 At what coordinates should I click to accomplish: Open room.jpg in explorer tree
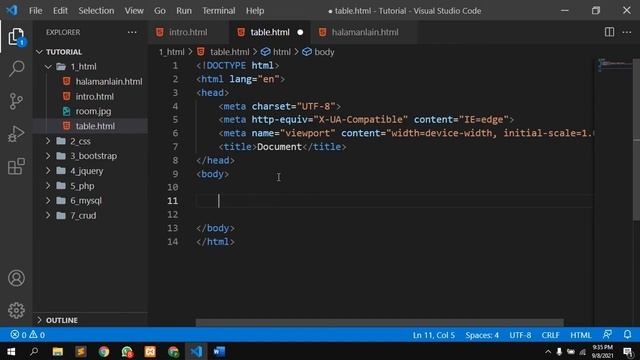click(93, 111)
